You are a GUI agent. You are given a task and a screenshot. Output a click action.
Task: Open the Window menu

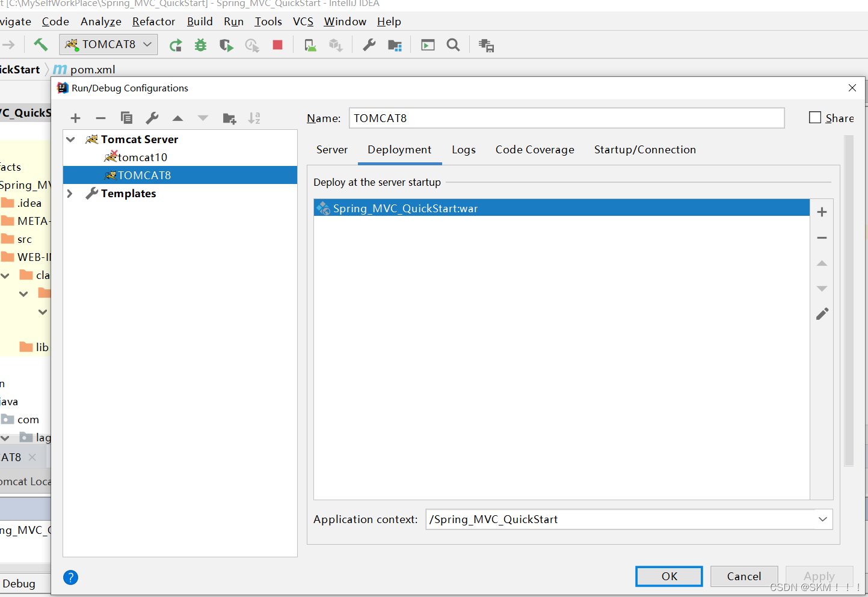coord(345,22)
